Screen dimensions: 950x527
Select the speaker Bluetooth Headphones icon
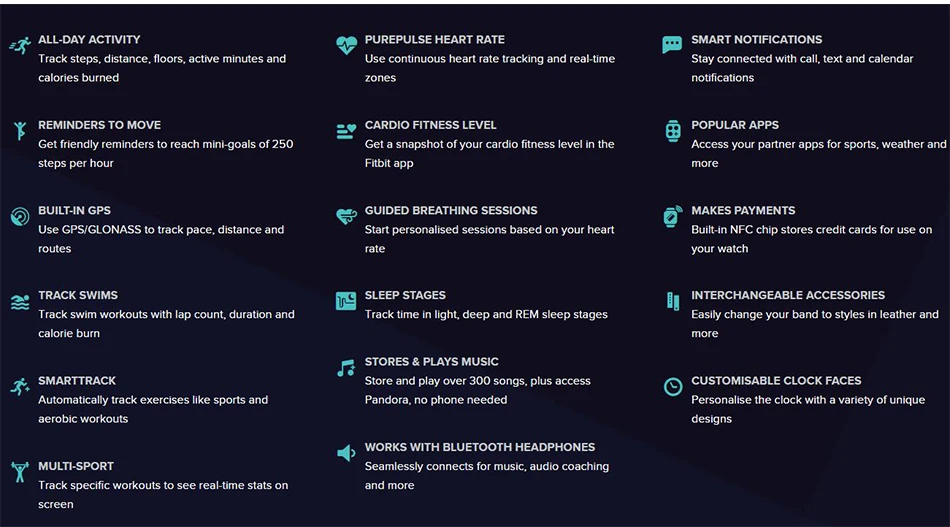[346, 453]
